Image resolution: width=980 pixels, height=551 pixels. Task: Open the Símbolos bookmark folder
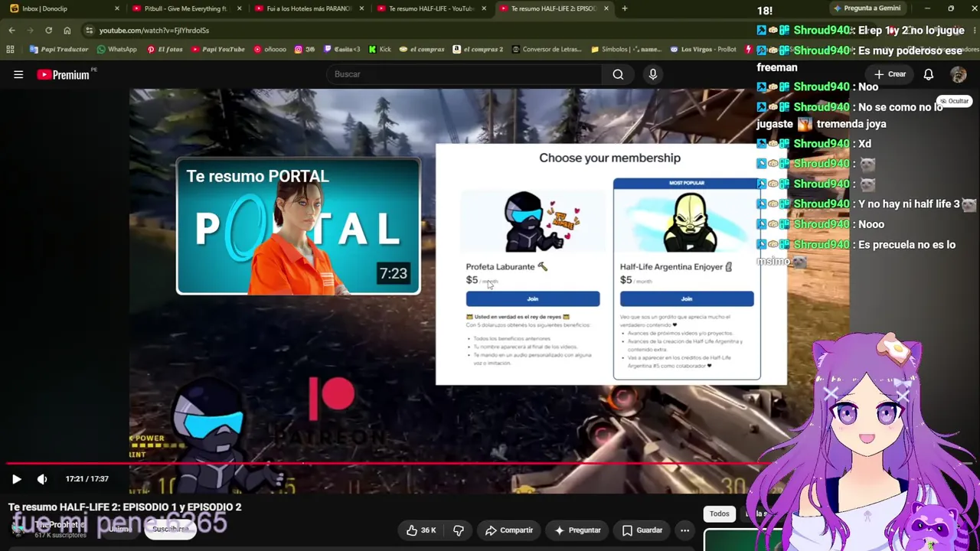coord(627,50)
